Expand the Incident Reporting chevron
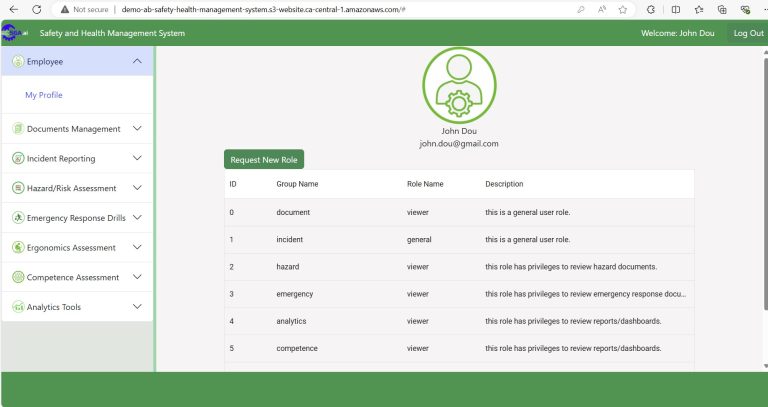 tap(137, 158)
